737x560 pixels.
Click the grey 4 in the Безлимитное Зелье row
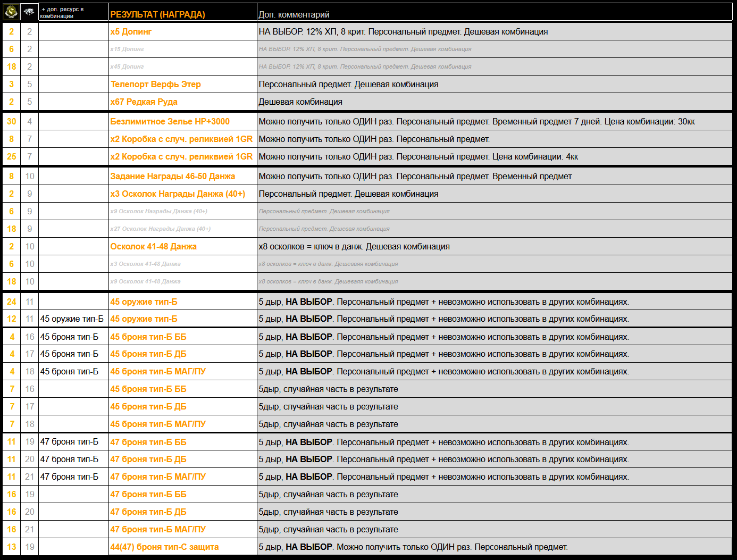pyautogui.click(x=30, y=121)
